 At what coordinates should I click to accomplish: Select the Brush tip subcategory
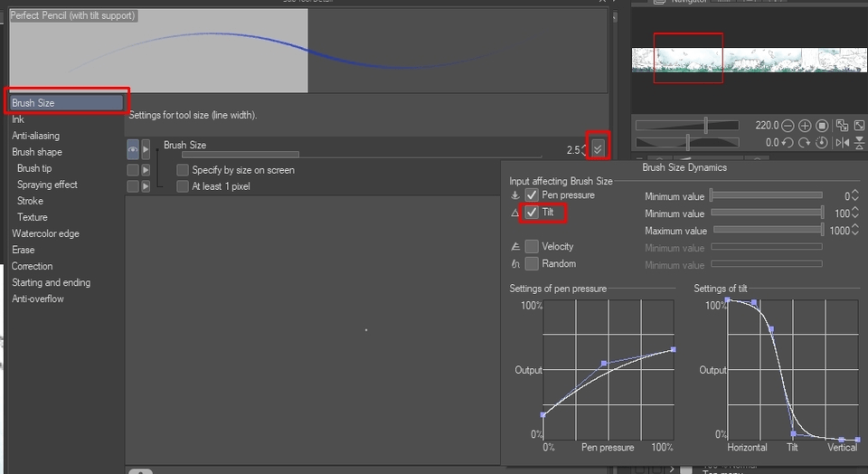click(x=34, y=168)
